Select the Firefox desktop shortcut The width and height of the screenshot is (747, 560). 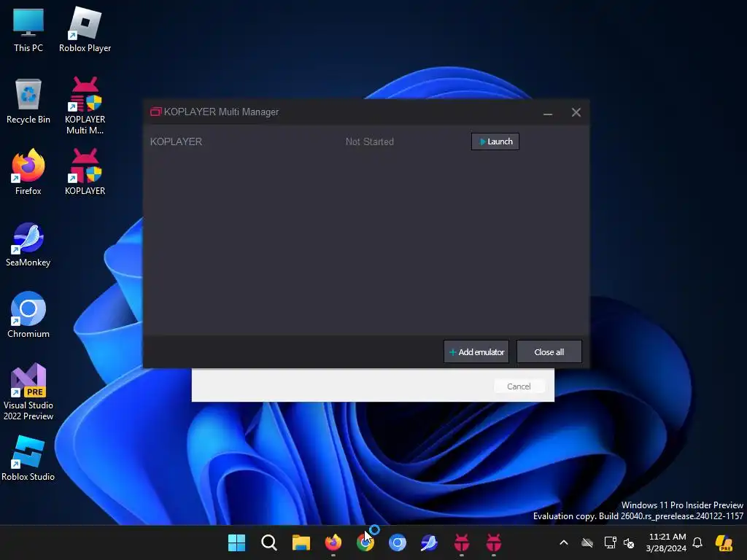click(x=28, y=172)
